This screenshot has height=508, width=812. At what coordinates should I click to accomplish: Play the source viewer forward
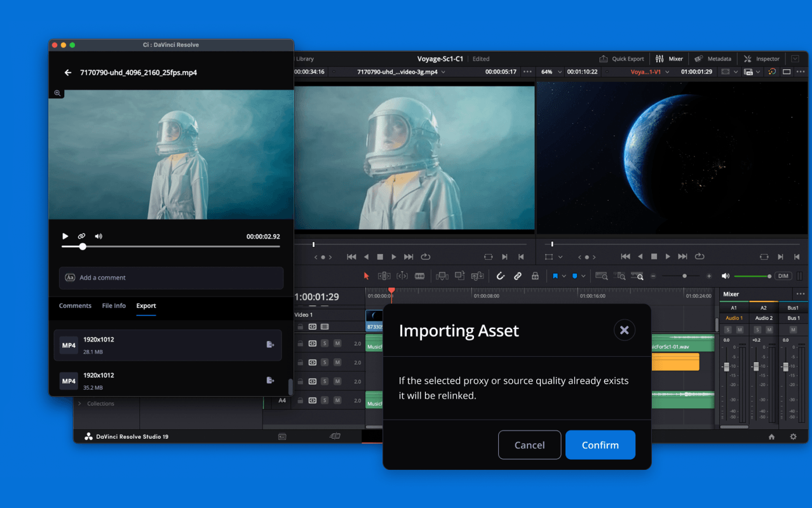coord(394,257)
